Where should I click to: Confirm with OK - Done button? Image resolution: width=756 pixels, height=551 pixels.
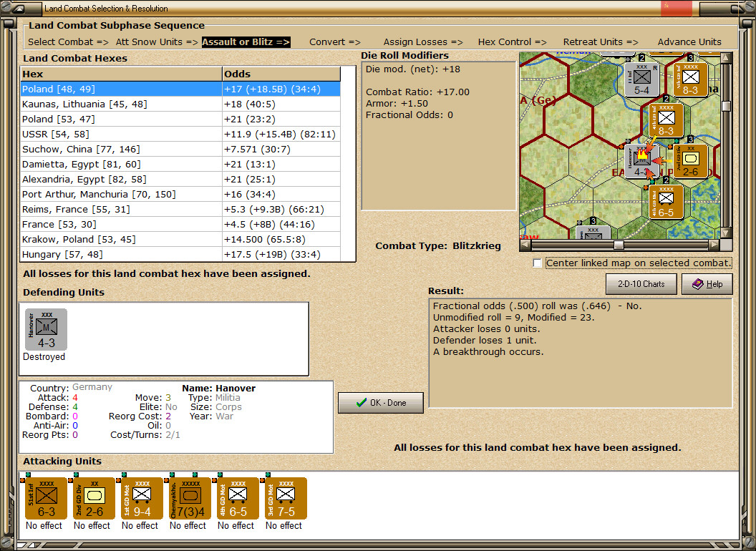pos(381,403)
